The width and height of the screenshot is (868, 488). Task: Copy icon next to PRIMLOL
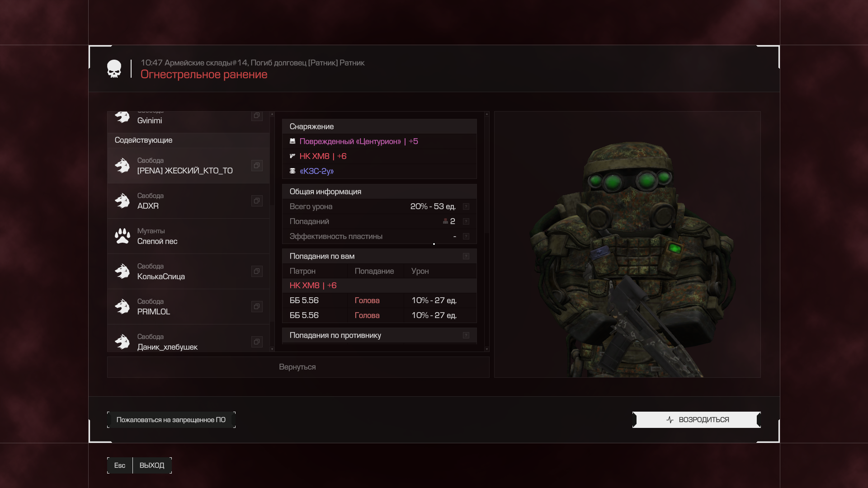coord(257,306)
